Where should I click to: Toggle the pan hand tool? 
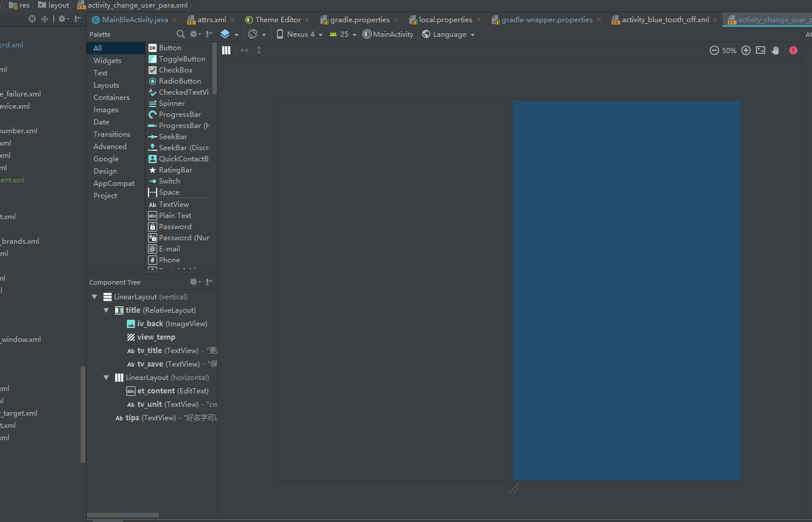pyautogui.click(x=775, y=50)
